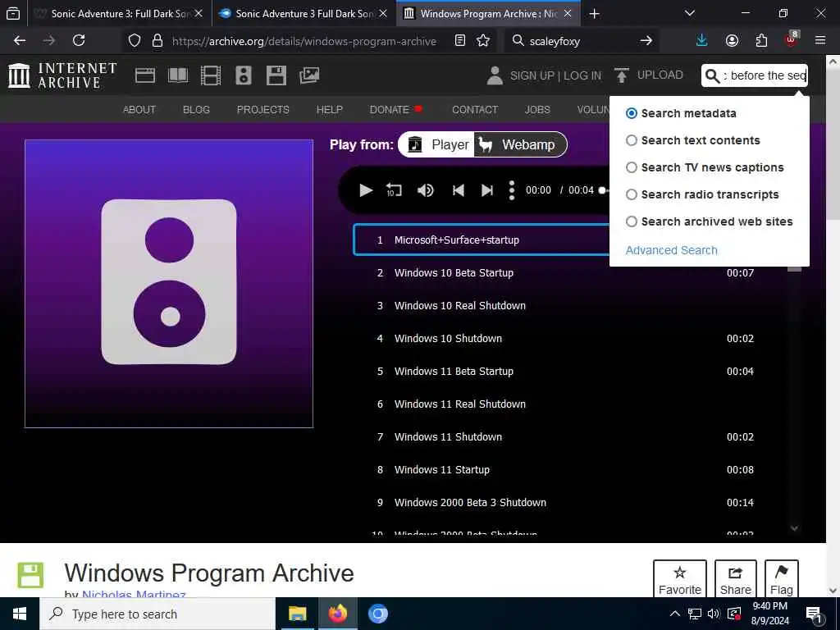Image resolution: width=840 pixels, height=630 pixels.
Task: Click the LOG IN link
Action: [x=582, y=75]
